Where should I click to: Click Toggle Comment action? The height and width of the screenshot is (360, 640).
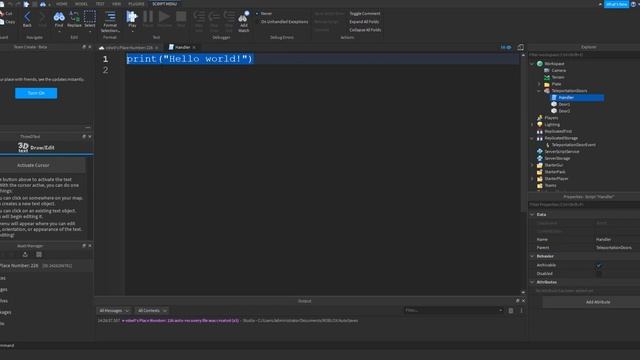pos(364,13)
